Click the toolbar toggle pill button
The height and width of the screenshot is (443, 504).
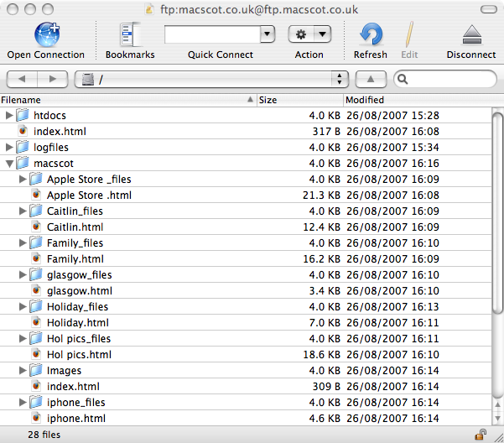click(489, 9)
